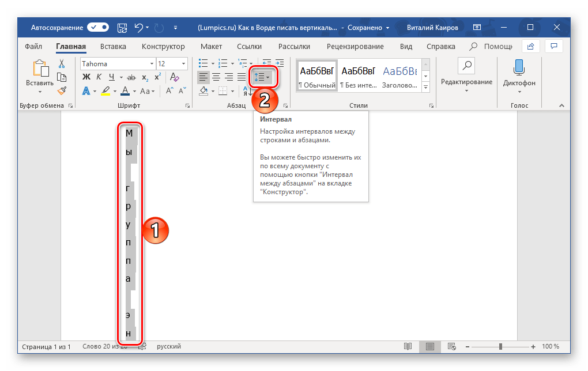Screen dimensions: 588x371
Task: Click the Dictate (Диктофон) microphone icon
Action: 519,68
